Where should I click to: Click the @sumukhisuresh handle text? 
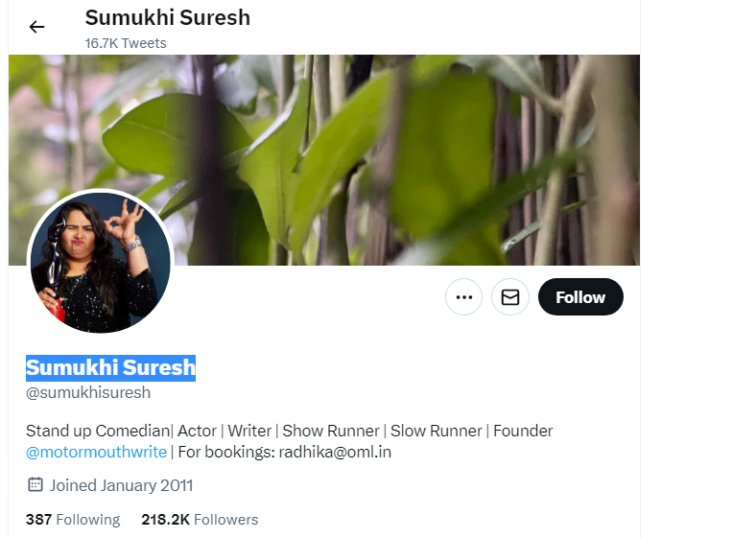[88, 393]
